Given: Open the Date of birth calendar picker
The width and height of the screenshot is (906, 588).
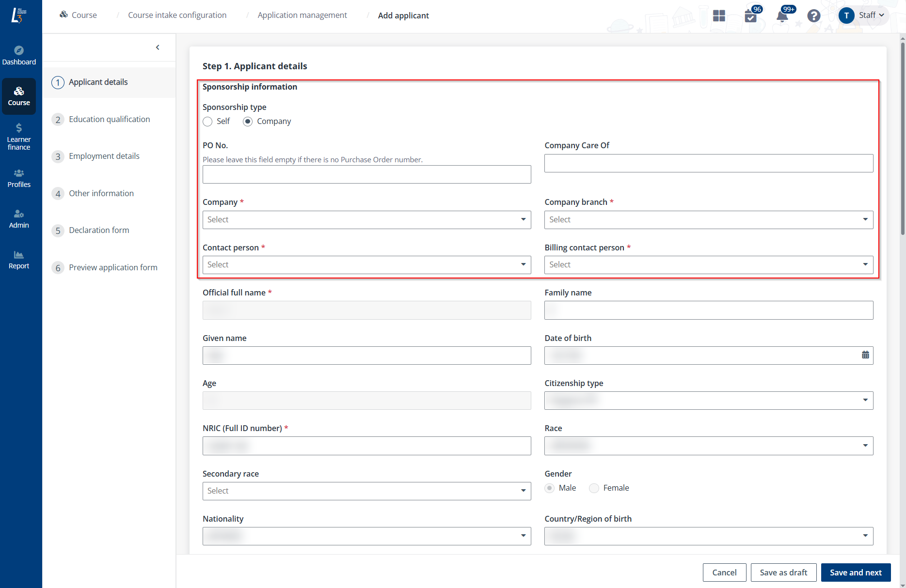Looking at the screenshot, I should click(866, 355).
